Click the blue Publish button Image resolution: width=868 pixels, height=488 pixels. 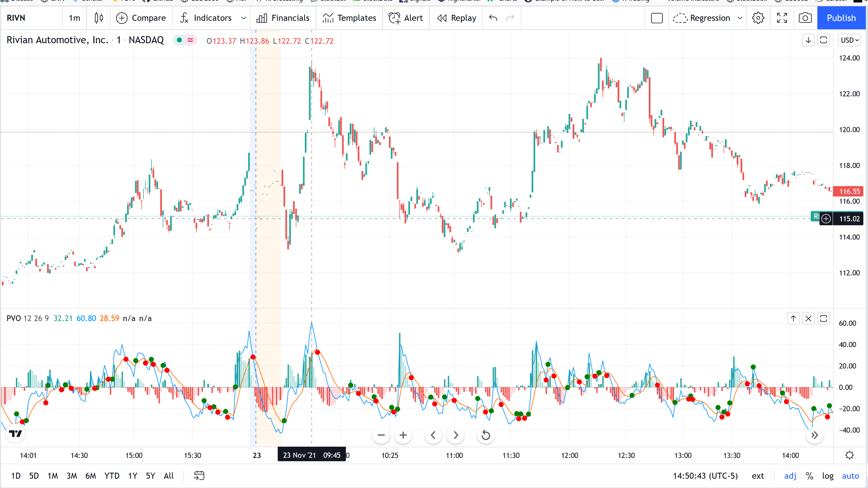click(841, 18)
